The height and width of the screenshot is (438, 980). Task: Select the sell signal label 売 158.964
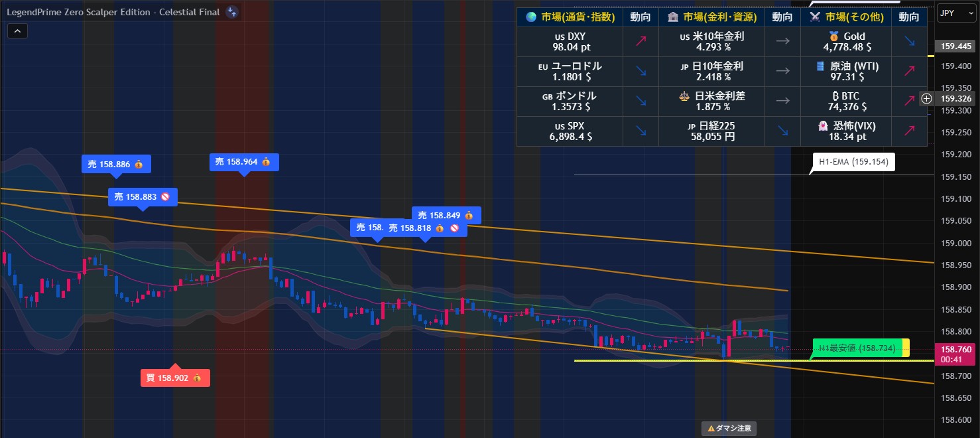(243, 162)
